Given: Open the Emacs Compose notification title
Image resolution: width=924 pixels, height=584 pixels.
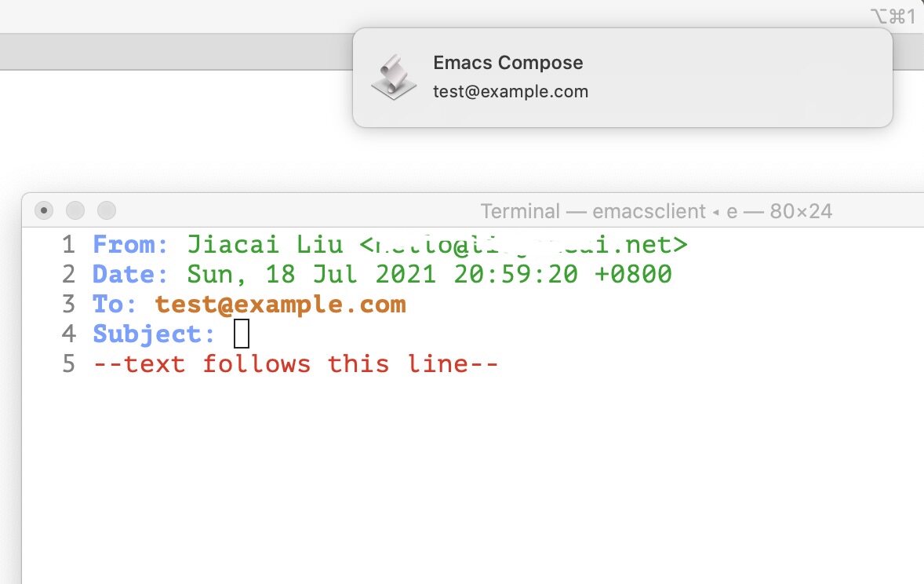Looking at the screenshot, I should click(507, 64).
